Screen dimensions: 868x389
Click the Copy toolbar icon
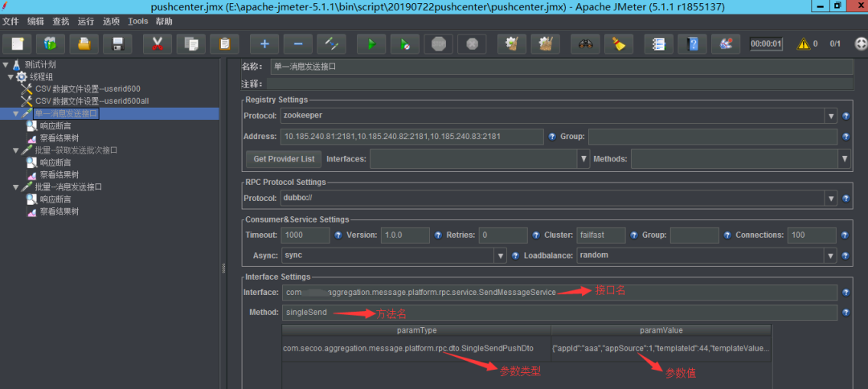point(191,43)
